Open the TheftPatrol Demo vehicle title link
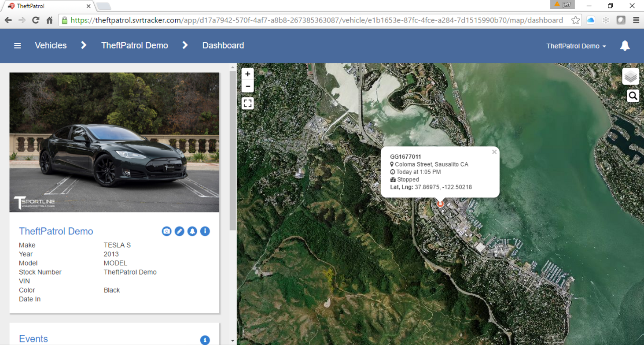 click(x=56, y=231)
